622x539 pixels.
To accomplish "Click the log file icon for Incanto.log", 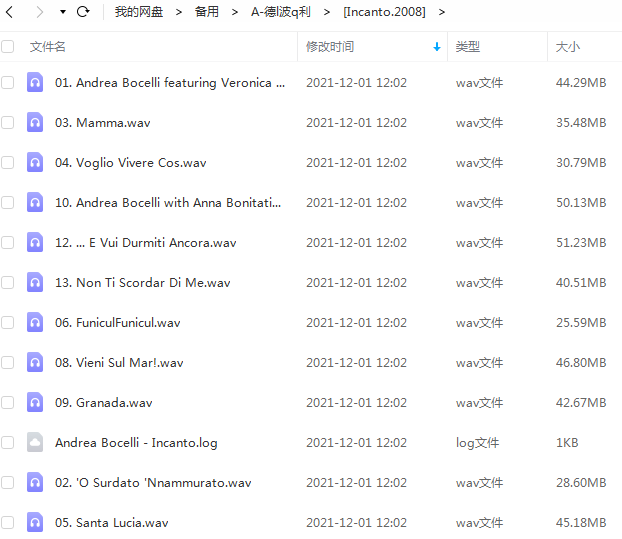I will [35, 443].
